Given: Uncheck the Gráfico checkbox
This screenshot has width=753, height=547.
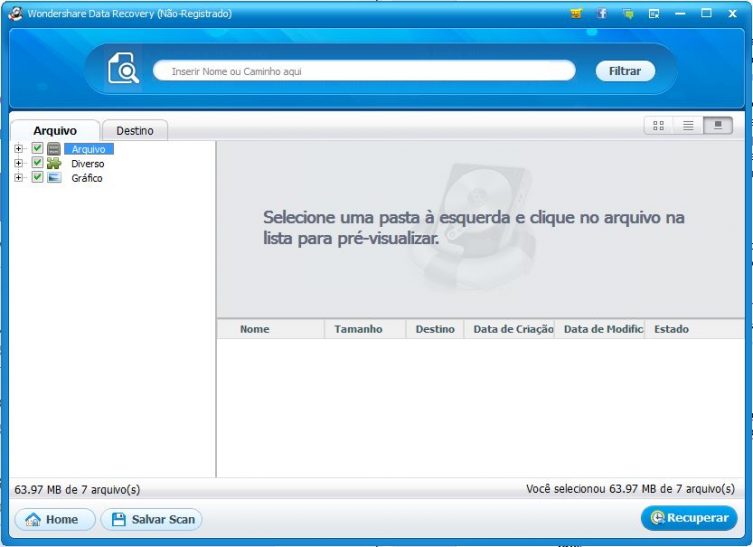Looking at the screenshot, I should 37,177.
